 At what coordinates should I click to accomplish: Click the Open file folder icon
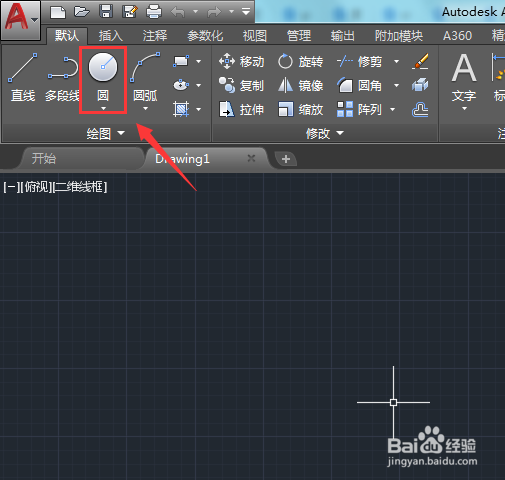(82, 12)
